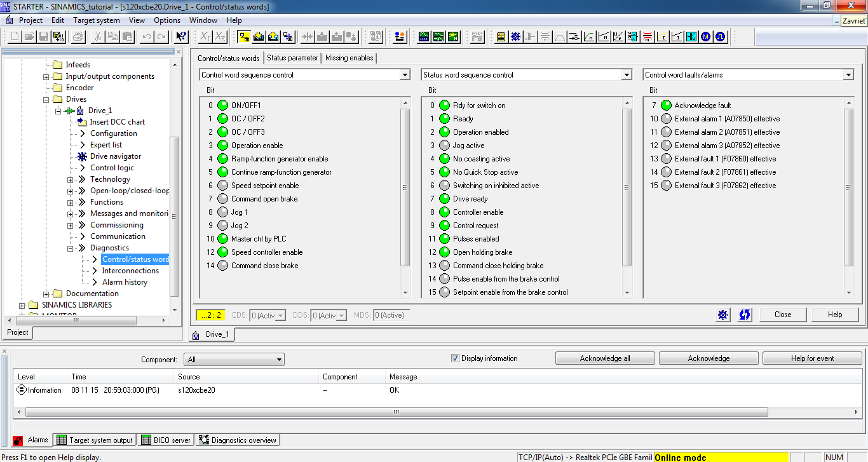Click the New project toolbar icon
Screen dimensions: 868x462
pyautogui.click(x=13, y=37)
